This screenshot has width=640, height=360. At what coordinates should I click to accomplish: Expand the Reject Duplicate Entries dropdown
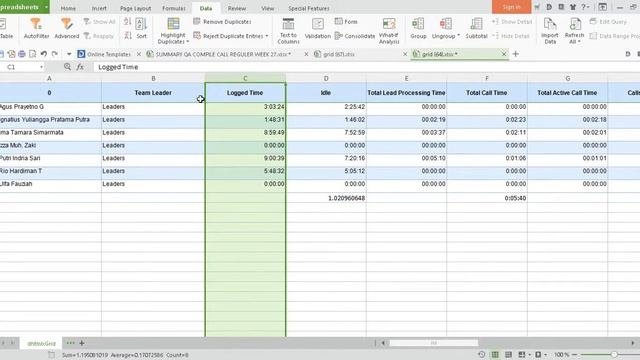[267, 36]
